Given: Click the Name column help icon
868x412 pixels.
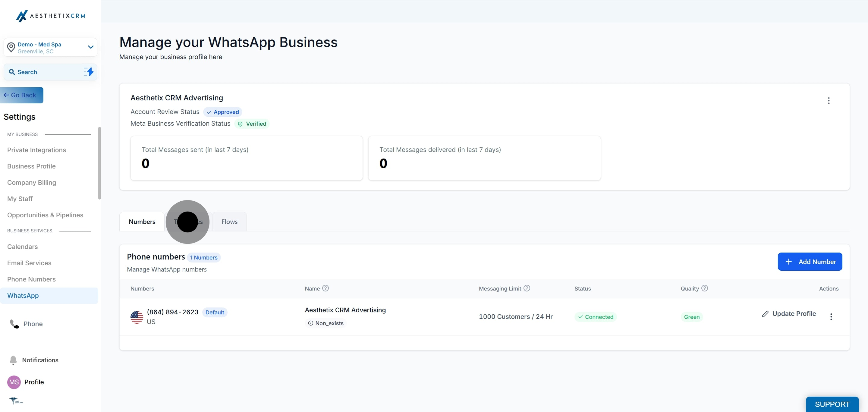Looking at the screenshot, I should click(325, 288).
